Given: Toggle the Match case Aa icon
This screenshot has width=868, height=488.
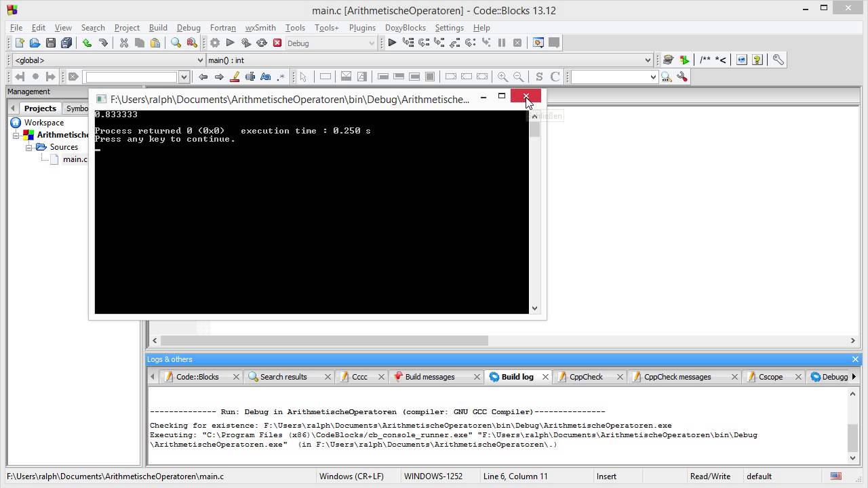Looking at the screenshot, I should [x=266, y=77].
